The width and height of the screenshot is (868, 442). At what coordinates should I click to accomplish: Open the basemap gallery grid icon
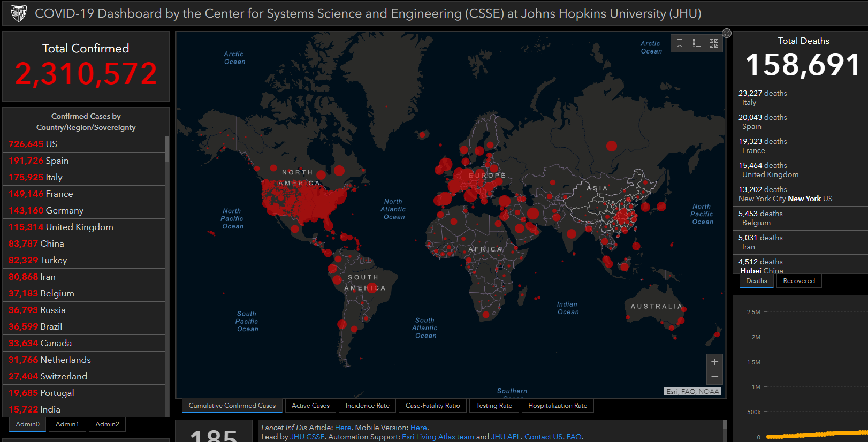pyautogui.click(x=714, y=43)
